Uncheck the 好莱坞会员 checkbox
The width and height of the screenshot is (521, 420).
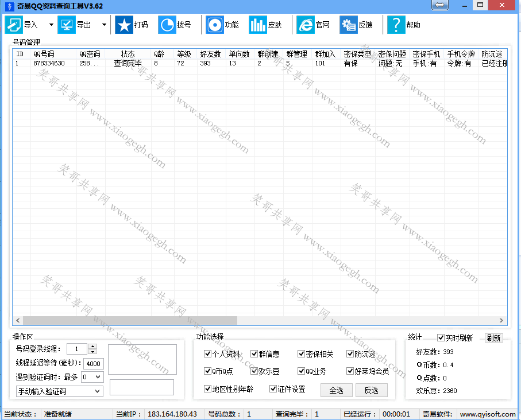pos(350,371)
